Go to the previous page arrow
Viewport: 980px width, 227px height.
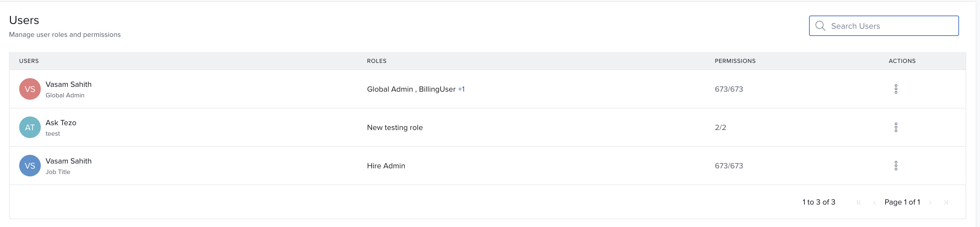[874, 202]
